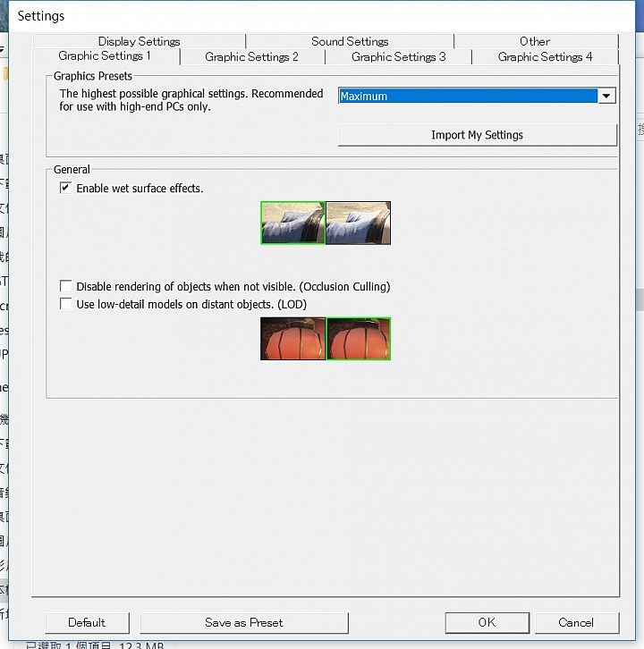Open the Sound Settings tab
644x649 pixels.
(350, 41)
